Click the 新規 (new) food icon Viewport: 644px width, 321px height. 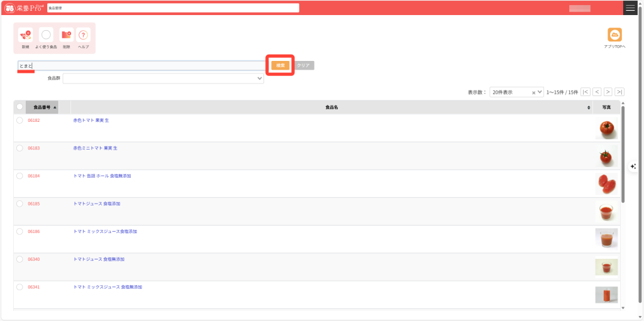coord(25,35)
